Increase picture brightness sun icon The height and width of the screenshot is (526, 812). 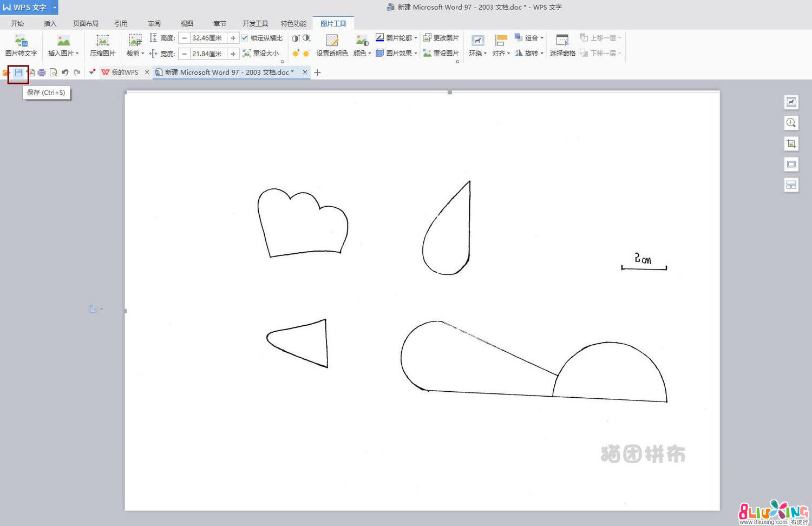(296, 53)
